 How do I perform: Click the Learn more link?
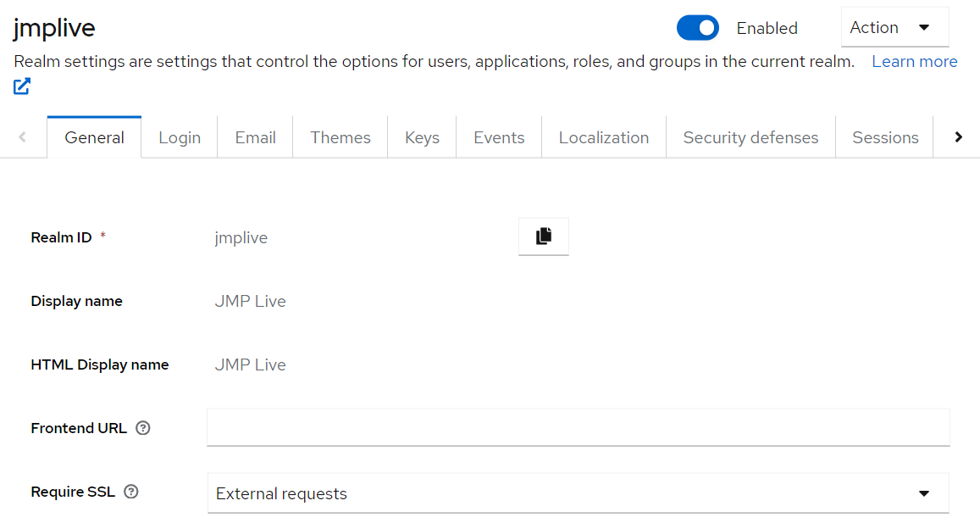point(914,61)
